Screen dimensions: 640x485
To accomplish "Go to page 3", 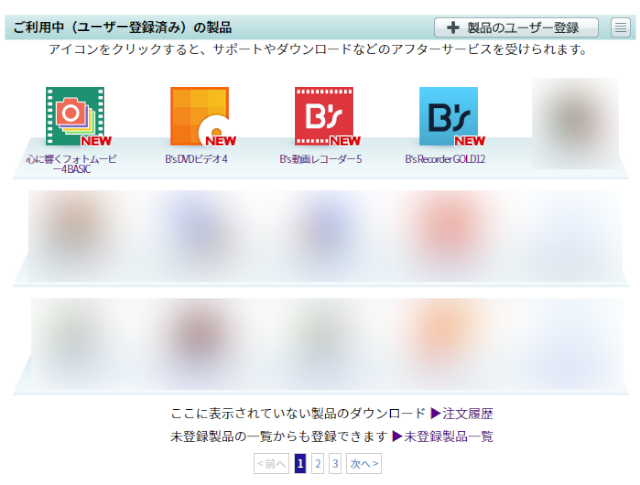I will coord(335,464).
